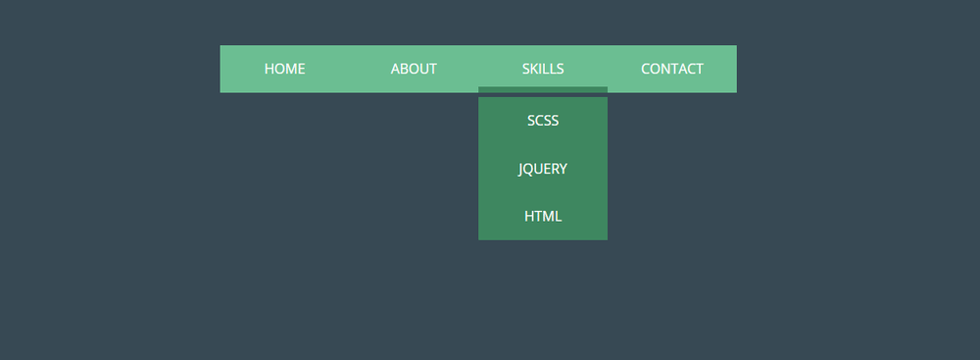Select the HTML submenu entry
Image resolution: width=980 pixels, height=360 pixels.
pos(543,216)
